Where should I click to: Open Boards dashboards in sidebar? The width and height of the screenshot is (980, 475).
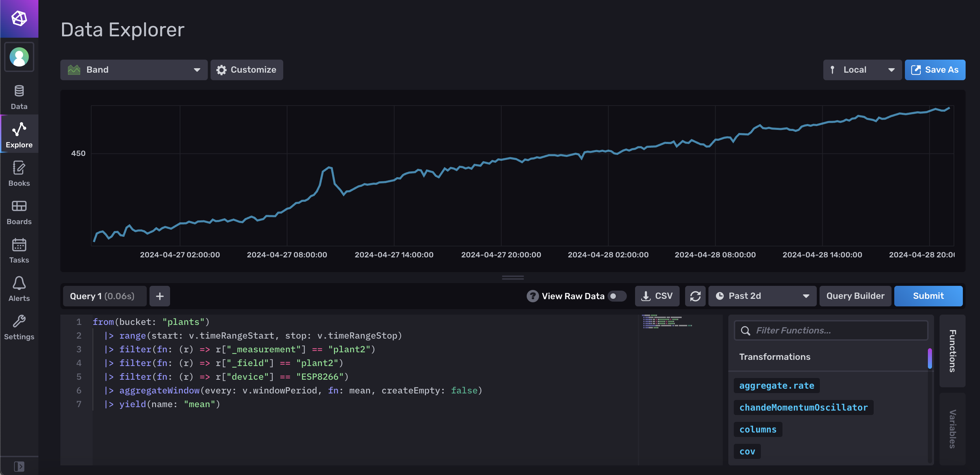point(19,212)
